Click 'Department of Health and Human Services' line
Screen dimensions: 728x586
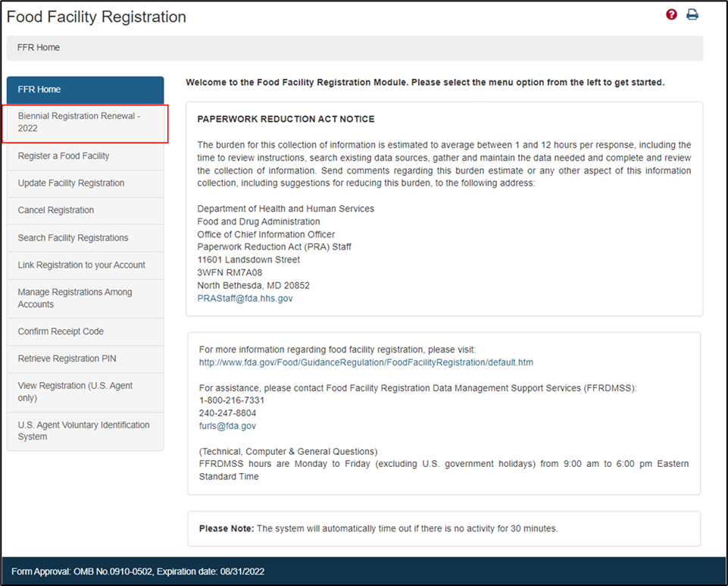pyautogui.click(x=286, y=209)
